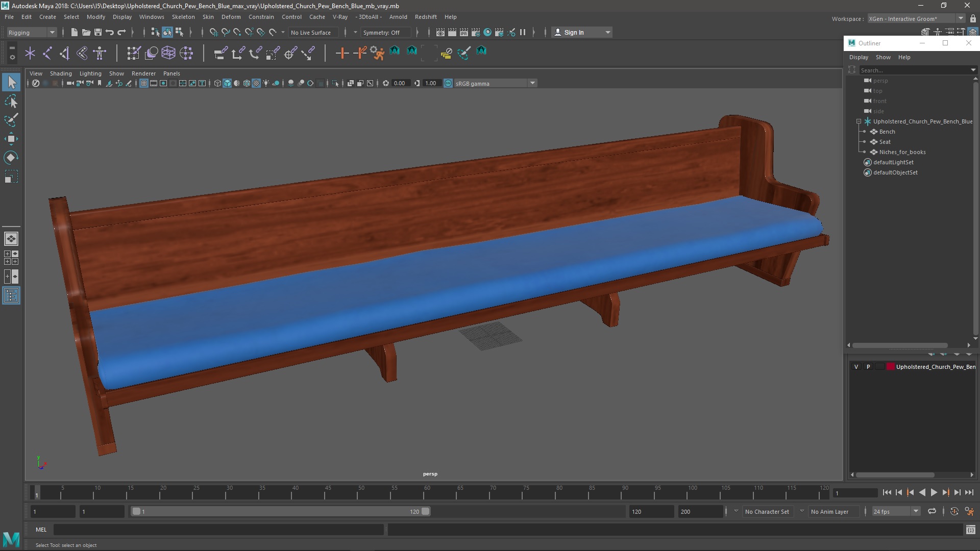
Task: Open the Skeleton menu
Action: pyautogui.click(x=183, y=17)
